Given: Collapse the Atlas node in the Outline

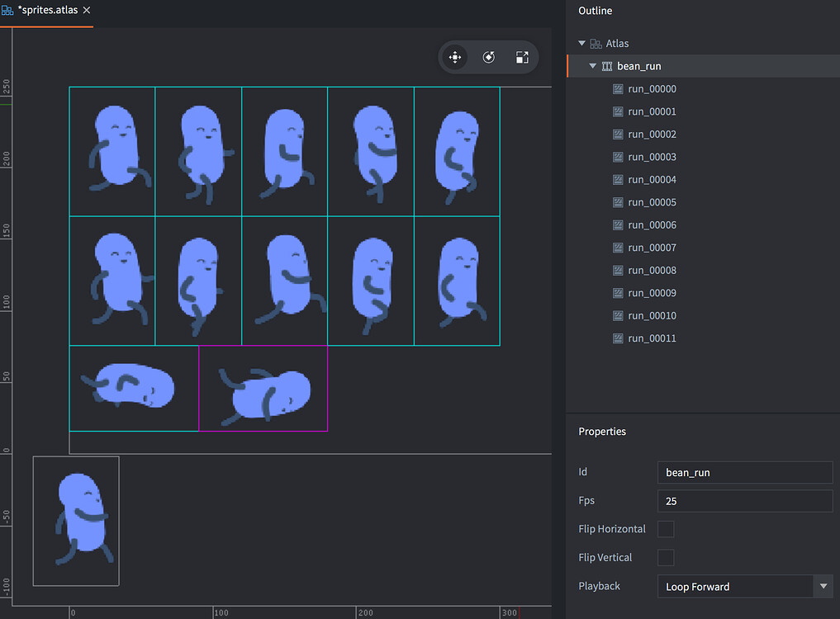Looking at the screenshot, I should coord(582,43).
